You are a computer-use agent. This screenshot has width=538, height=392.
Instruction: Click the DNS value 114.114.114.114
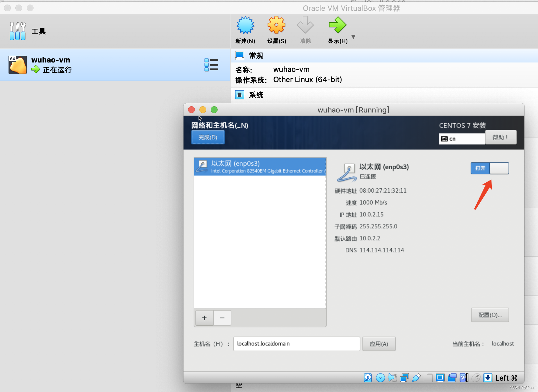(x=382, y=250)
